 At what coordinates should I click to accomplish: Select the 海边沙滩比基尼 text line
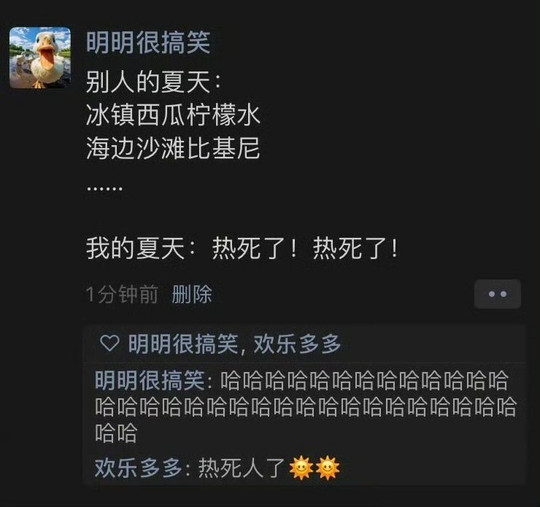point(173,148)
